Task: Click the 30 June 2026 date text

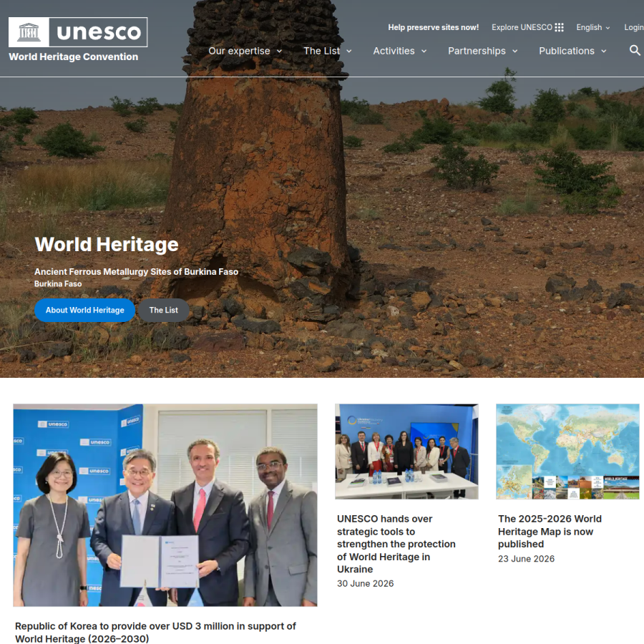Action: [x=365, y=584]
